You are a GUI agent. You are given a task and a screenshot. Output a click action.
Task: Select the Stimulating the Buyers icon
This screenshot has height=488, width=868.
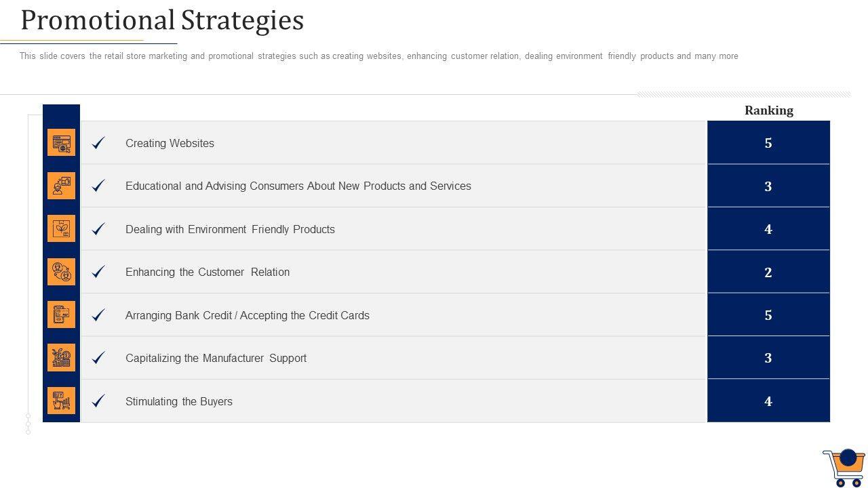(x=61, y=401)
